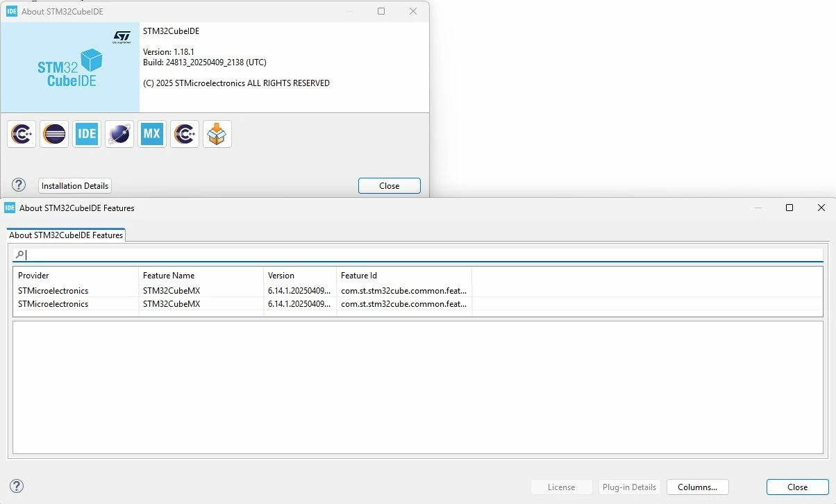Close the About STM32CubeIDE dialog via title bar X
Viewport: 836px width, 504px height.
(x=413, y=11)
